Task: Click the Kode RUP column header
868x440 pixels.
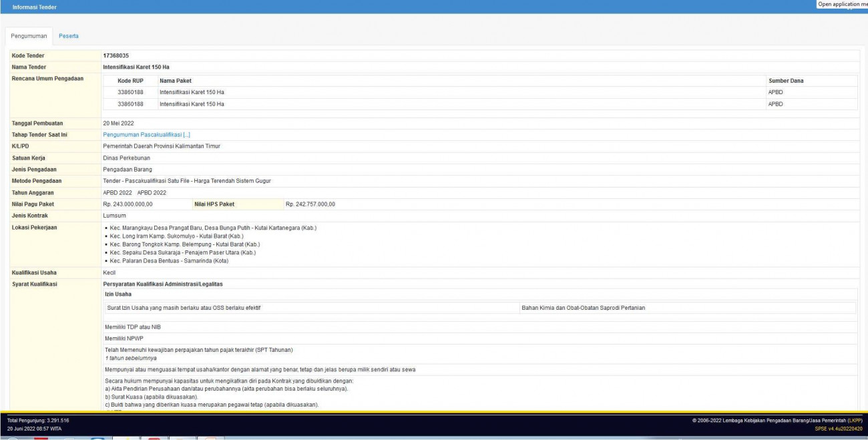Action: coord(130,81)
